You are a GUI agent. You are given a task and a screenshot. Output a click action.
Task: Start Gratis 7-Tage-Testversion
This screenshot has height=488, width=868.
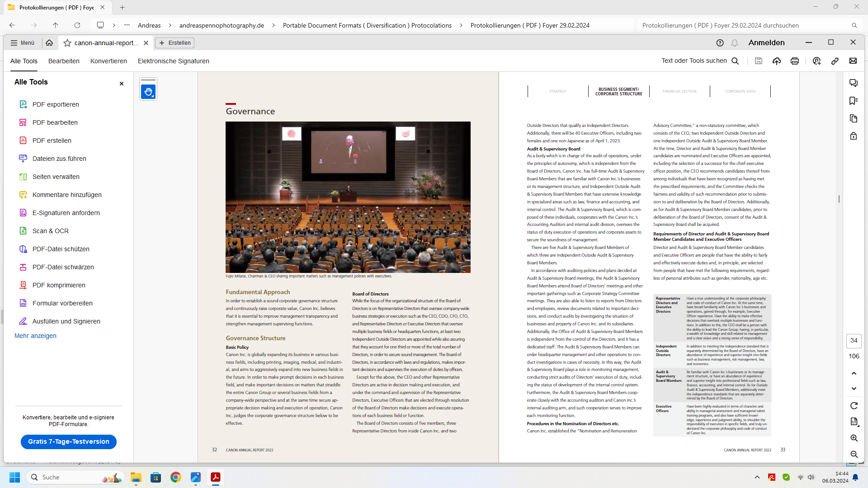point(69,441)
